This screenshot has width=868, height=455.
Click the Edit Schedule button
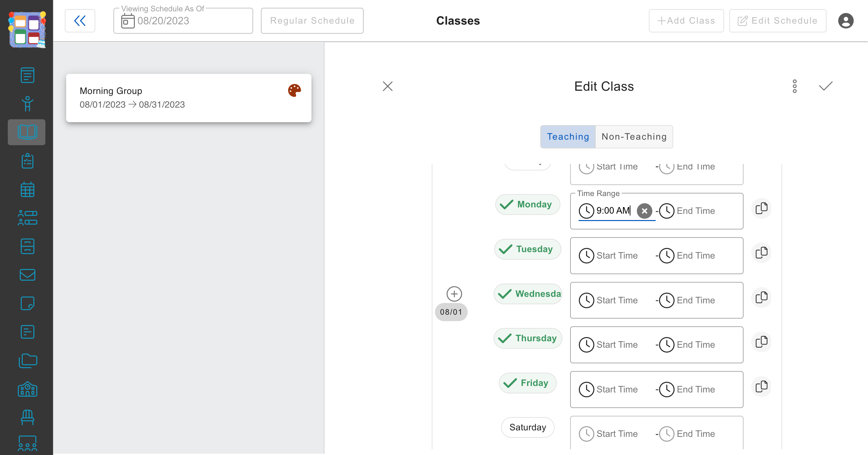click(777, 21)
